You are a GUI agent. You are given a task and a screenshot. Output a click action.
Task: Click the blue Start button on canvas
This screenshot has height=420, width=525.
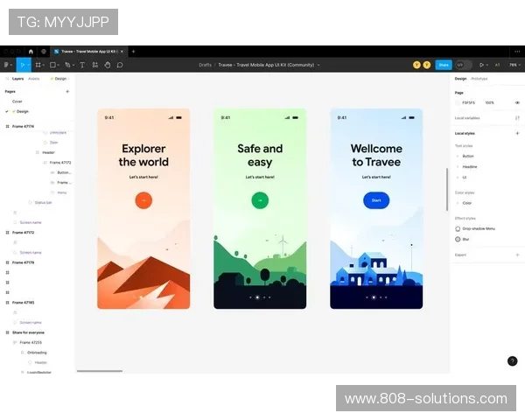pyautogui.click(x=376, y=200)
